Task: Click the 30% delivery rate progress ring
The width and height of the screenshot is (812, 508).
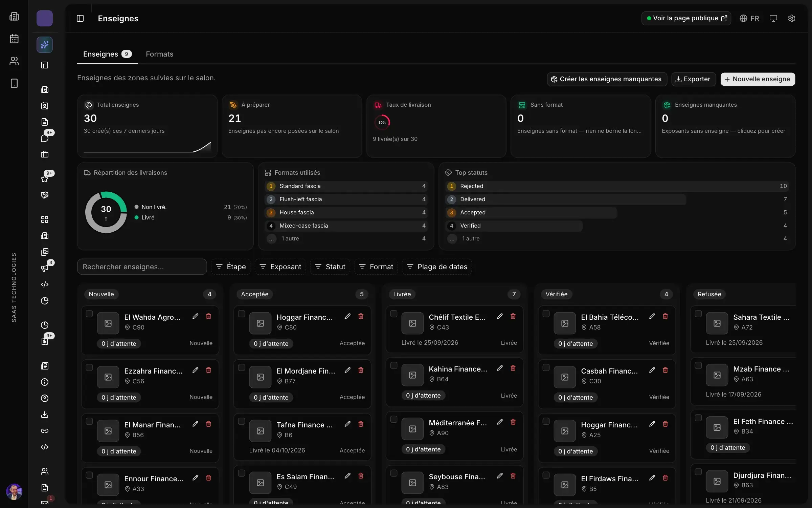Action: pyautogui.click(x=382, y=122)
